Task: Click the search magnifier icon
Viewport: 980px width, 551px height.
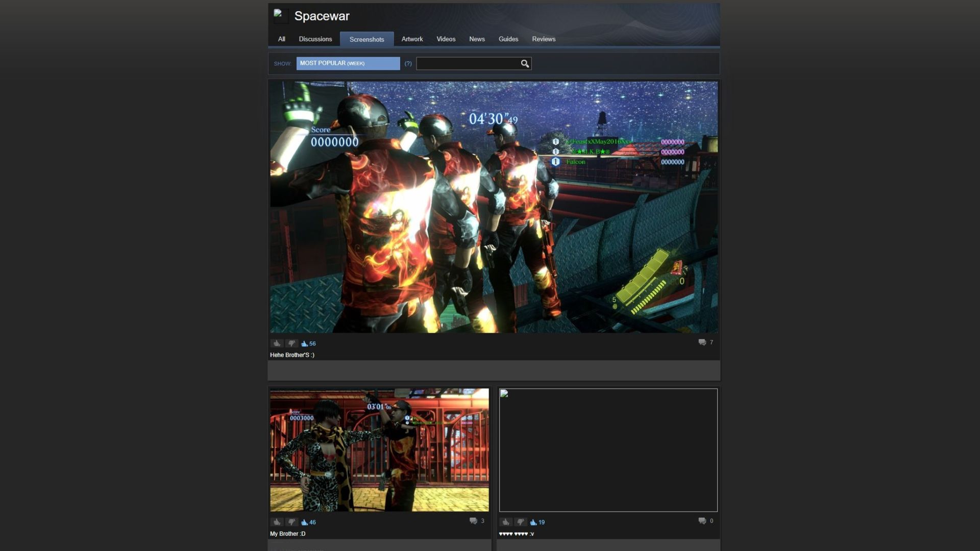Action: click(525, 63)
